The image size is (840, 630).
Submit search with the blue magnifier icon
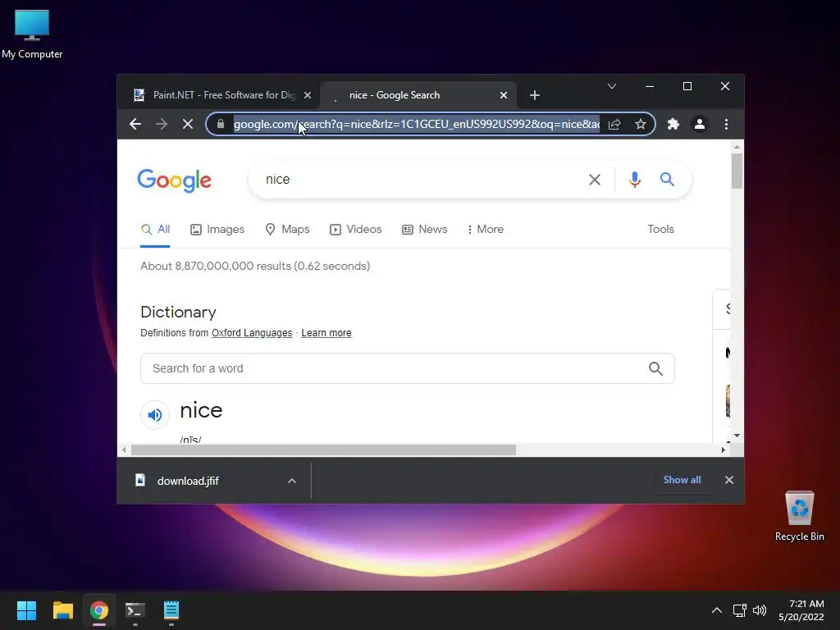pyautogui.click(x=667, y=180)
